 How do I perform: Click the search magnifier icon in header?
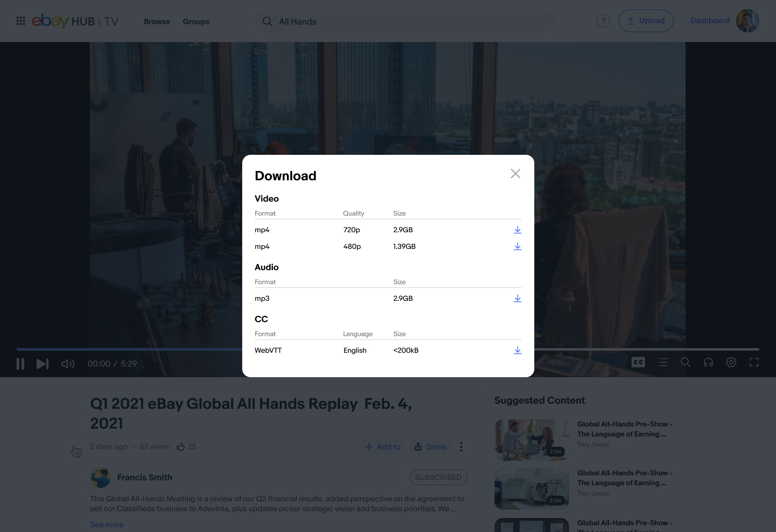tap(267, 21)
